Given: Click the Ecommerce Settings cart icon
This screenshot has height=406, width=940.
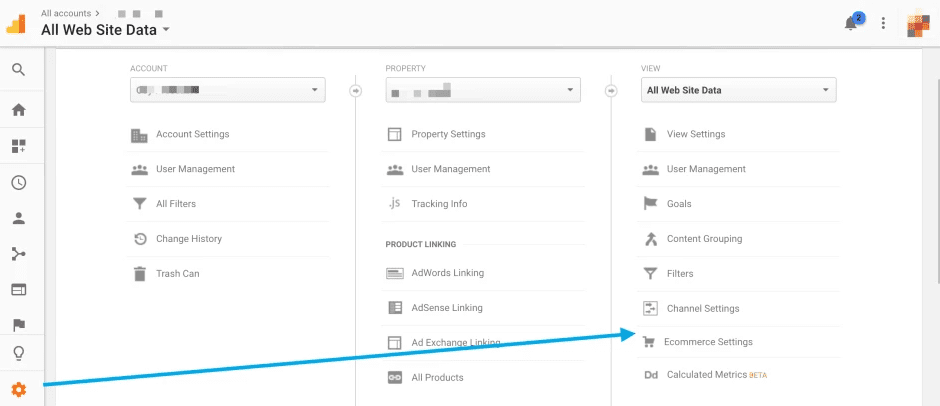Looking at the screenshot, I should [647, 342].
